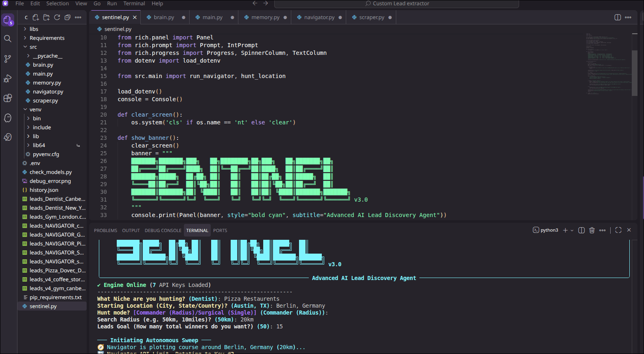Open the Search view in activity bar
The width and height of the screenshot is (644, 354).
click(x=8, y=39)
